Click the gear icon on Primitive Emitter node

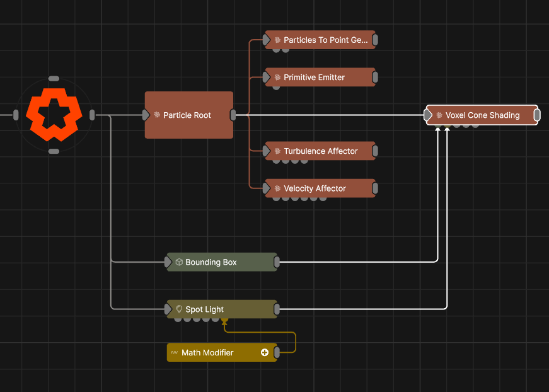[x=277, y=78]
